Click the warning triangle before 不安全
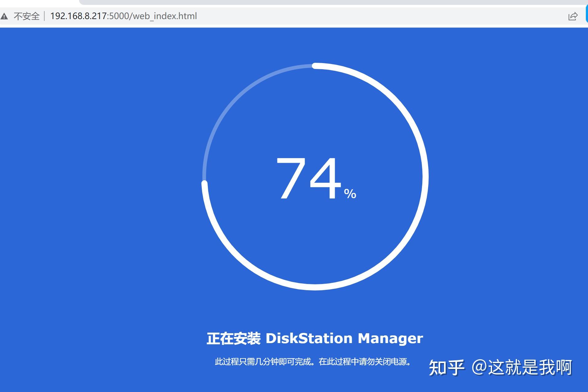This screenshot has width=588, height=392. tap(5, 16)
